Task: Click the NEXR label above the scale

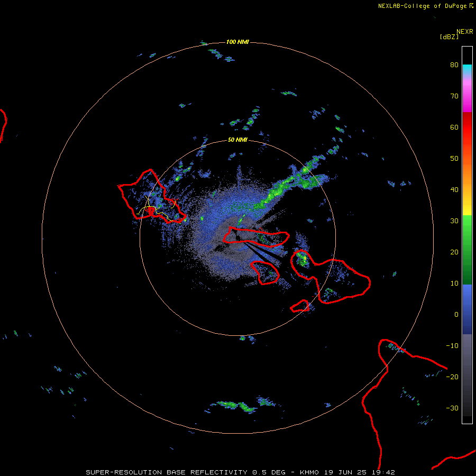Action: 464,32
